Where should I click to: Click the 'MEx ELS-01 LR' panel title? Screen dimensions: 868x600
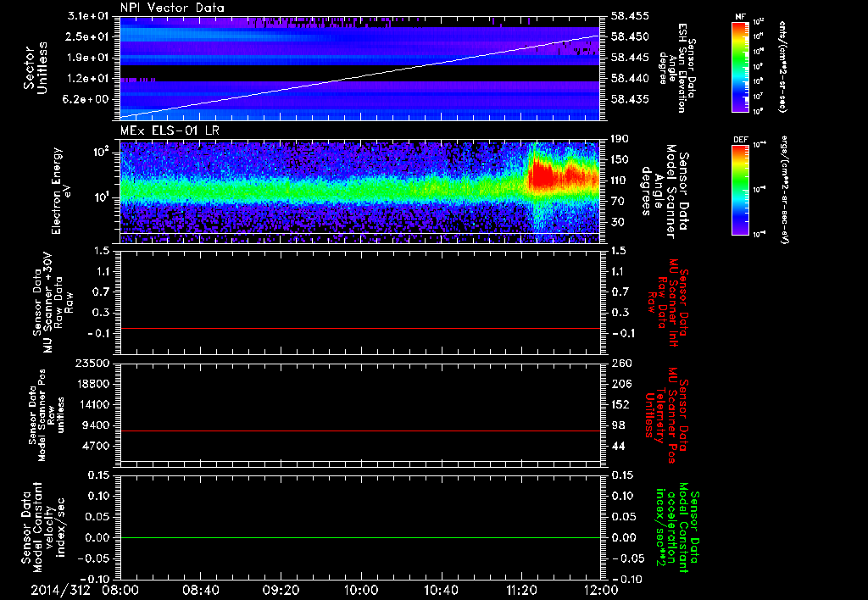(169, 131)
